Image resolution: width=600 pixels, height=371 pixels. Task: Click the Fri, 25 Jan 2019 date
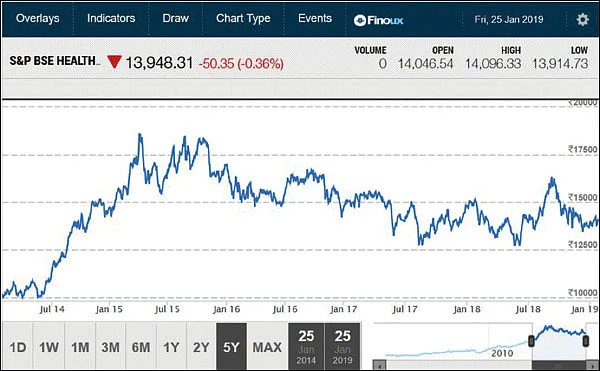pyautogui.click(x=509, y=20)
